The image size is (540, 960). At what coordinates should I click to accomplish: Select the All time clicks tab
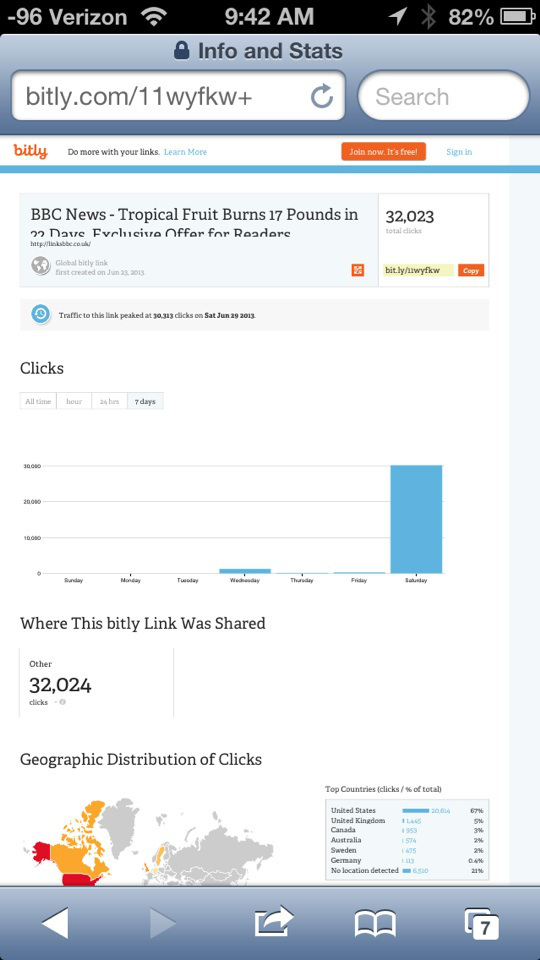[x=38, y=401]
